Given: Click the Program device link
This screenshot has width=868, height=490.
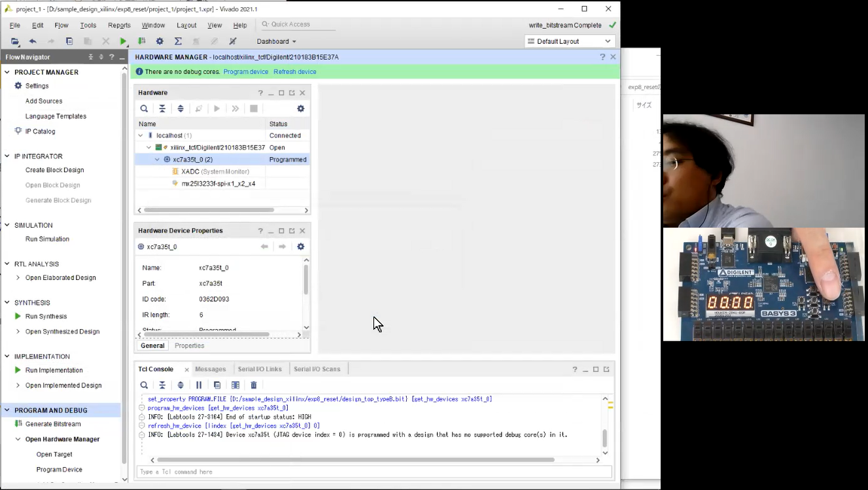Looking at the screenshot, I should 245,72.
